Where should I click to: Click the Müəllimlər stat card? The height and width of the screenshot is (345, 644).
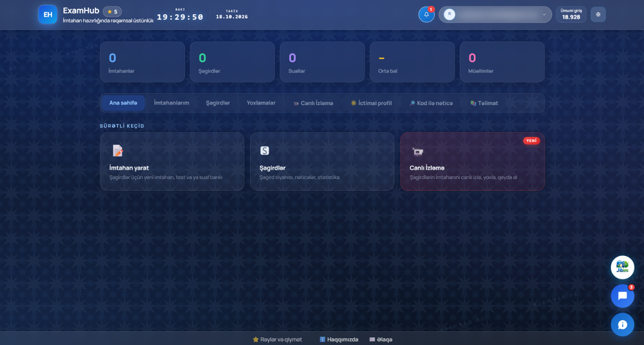502,62
